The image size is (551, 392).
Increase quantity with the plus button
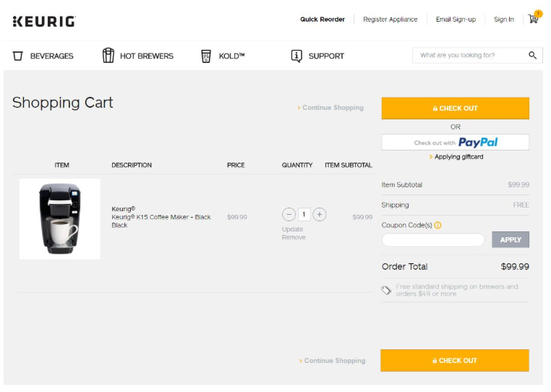click(320, 214)
